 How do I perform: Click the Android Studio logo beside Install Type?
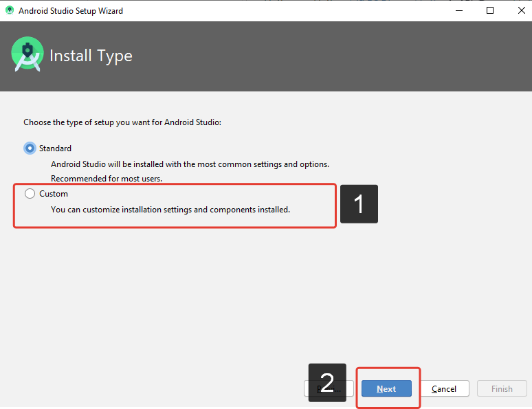[27, 55]
